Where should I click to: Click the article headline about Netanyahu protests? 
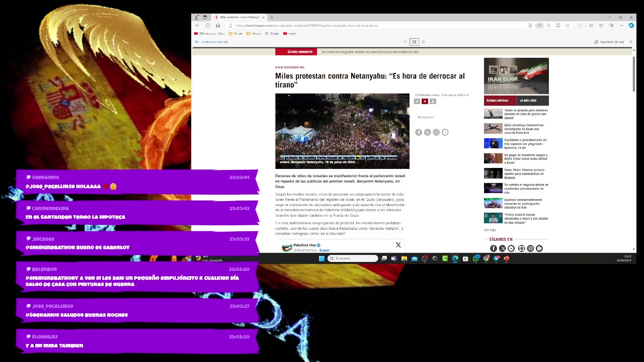click(370, 80)
